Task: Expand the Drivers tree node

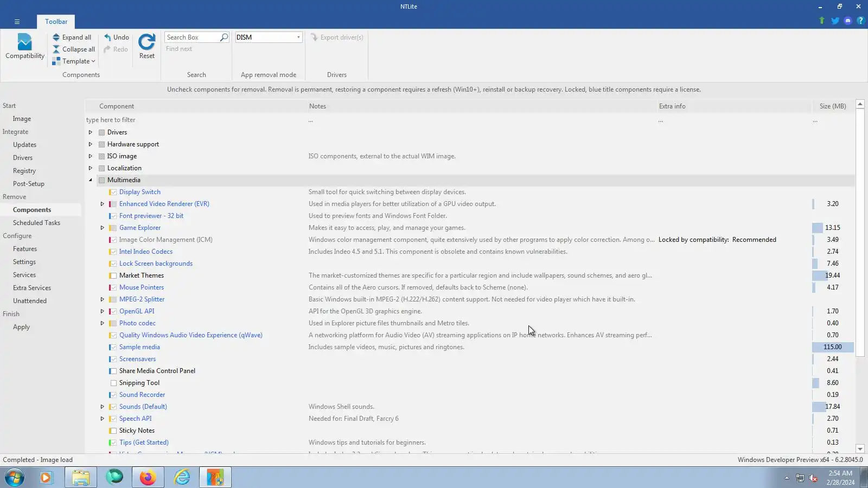Action: click(91, 132)
